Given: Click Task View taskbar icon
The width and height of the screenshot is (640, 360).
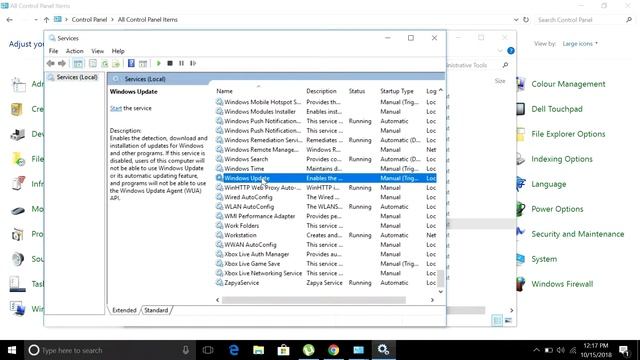Looking at the screenshot, I should (x=208, y=350).
